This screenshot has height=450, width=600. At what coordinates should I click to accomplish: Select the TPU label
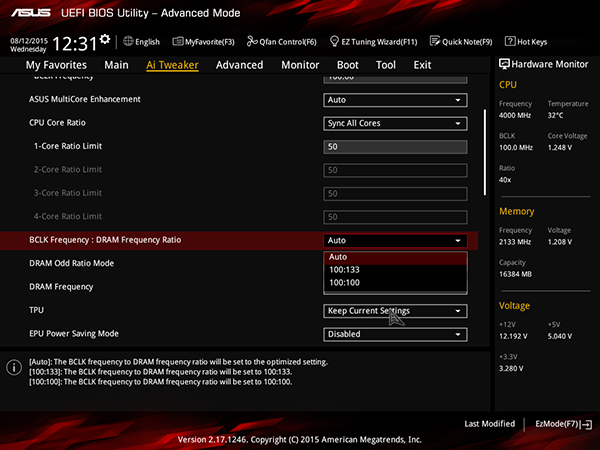point(36,310)
